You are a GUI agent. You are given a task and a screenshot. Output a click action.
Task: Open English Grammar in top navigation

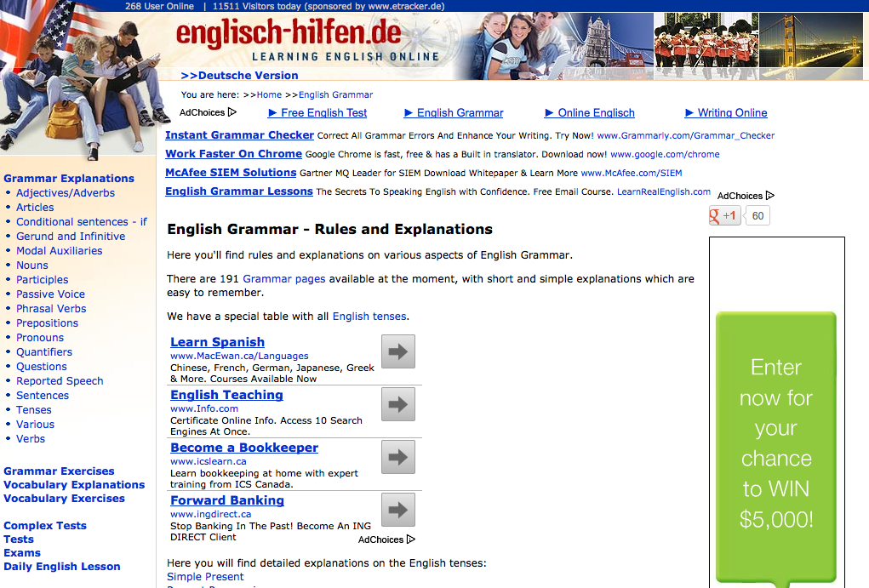pyautogui.click(x=459, y=112)
